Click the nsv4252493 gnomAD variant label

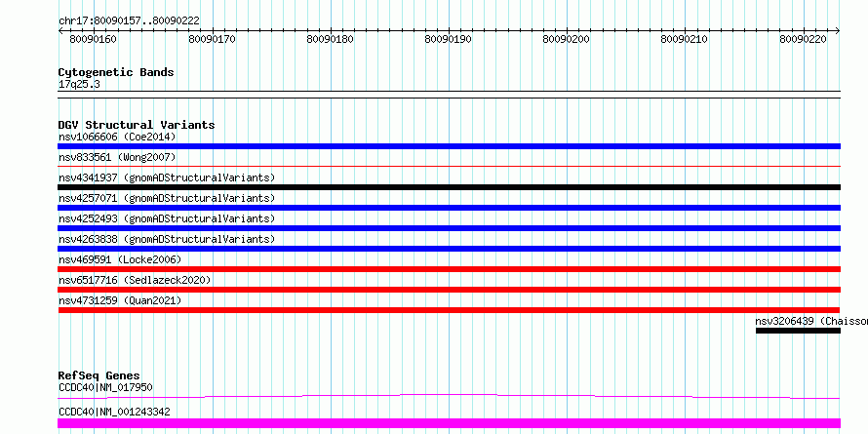coord(167,218)
